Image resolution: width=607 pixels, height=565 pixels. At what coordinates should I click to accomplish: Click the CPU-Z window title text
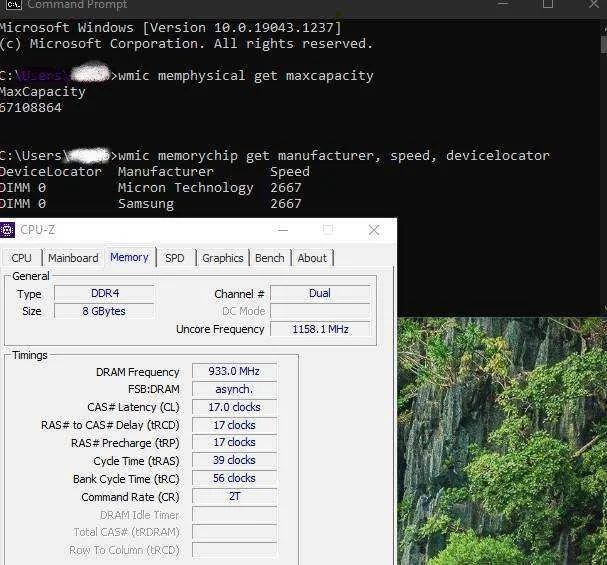(38, 230)
